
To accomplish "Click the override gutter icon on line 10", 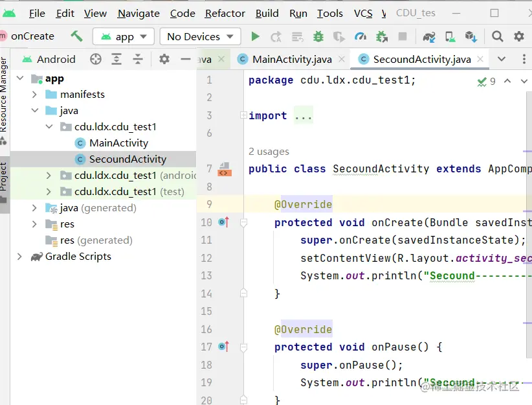I will pos(224,222).
